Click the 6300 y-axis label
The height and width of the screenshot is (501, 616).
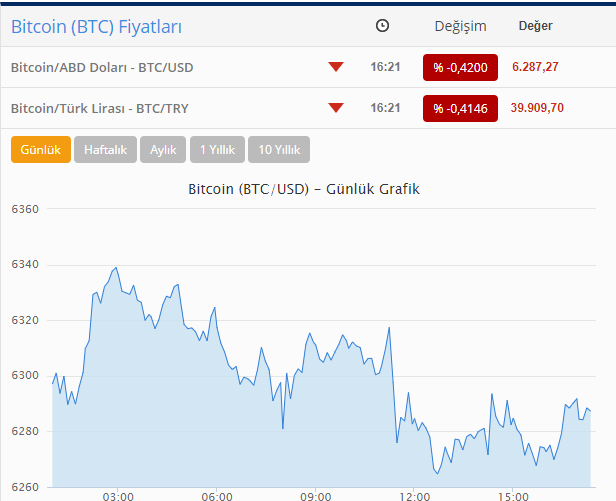[x=25, y=376]
